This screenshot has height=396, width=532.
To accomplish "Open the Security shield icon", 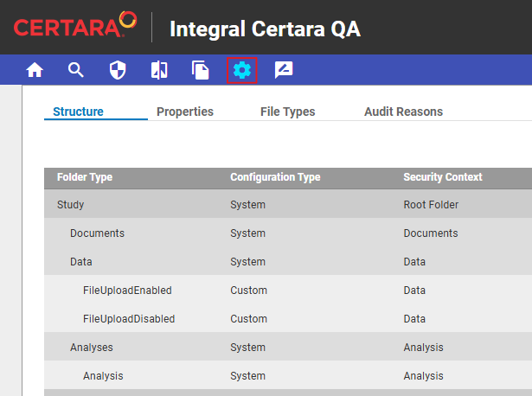I will 118,70.
